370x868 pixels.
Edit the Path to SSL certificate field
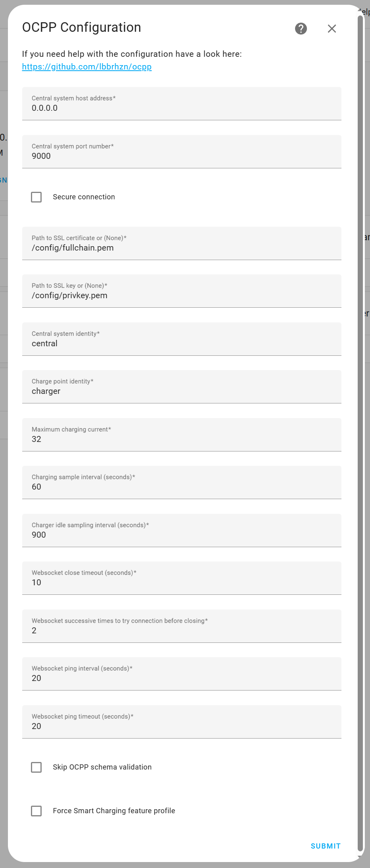point(182,244)
